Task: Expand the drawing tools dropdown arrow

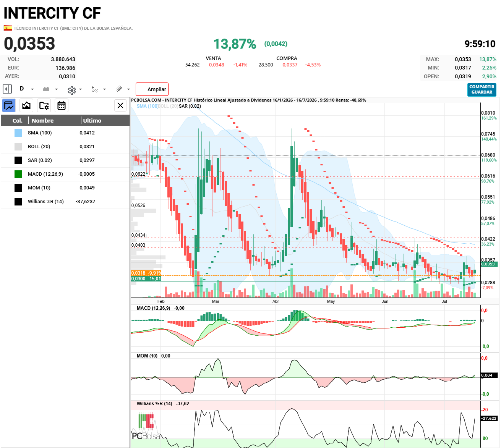Action: 128,89
